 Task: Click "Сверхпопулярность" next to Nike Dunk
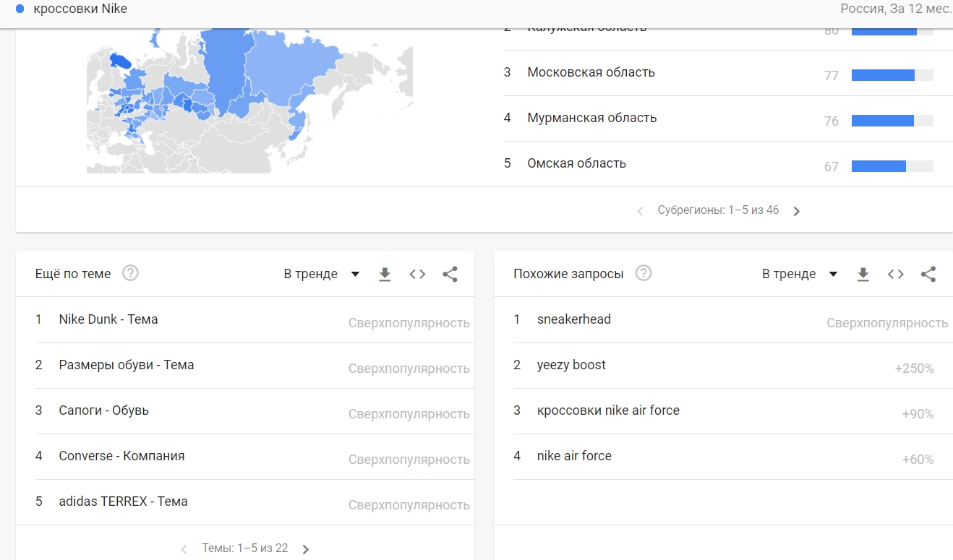[409, 323]
